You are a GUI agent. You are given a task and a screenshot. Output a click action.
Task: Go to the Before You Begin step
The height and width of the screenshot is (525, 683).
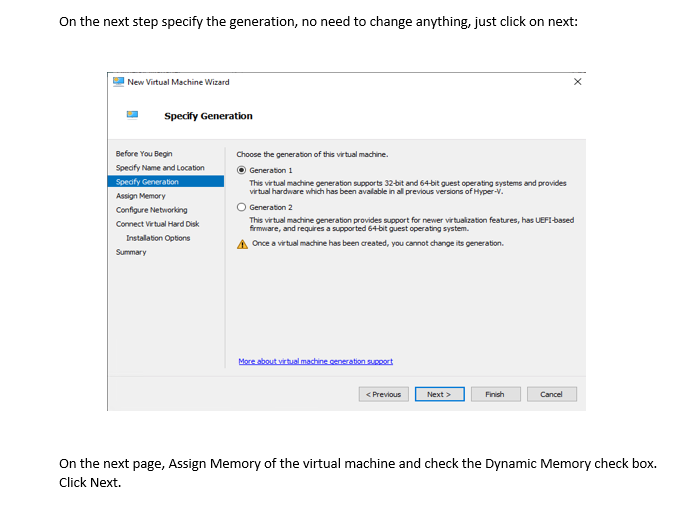point(144,154)
